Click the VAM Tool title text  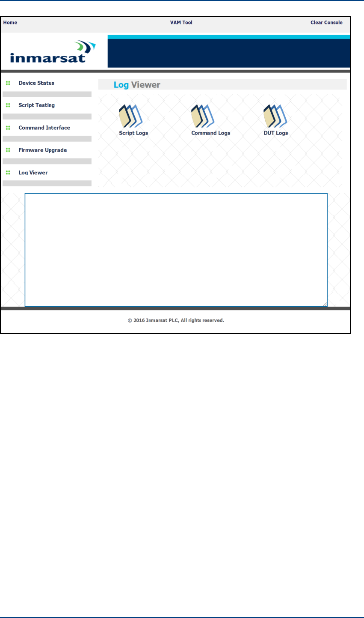coord(181,23)
